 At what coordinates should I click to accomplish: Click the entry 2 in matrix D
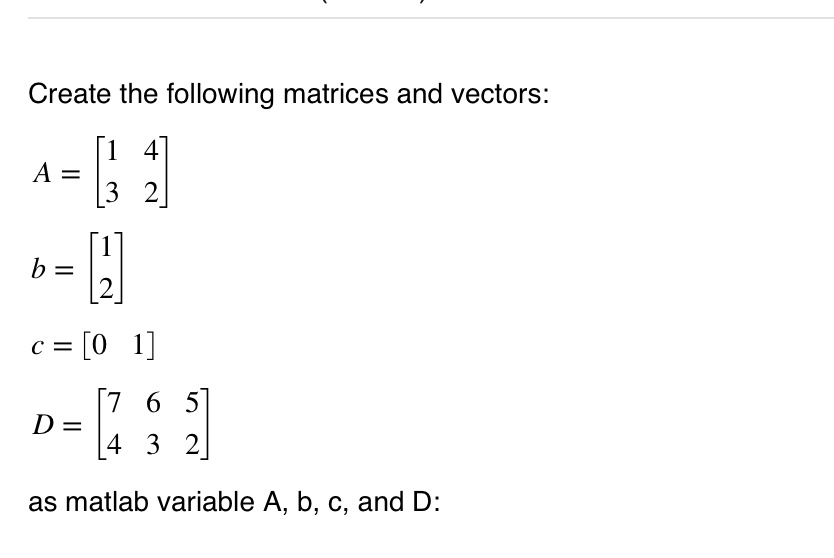(x=192, y=444)
